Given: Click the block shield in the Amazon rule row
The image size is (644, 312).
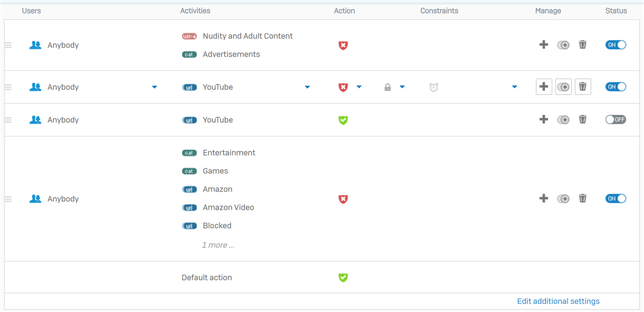Looking at the screenshot, I should coord(343,199).
